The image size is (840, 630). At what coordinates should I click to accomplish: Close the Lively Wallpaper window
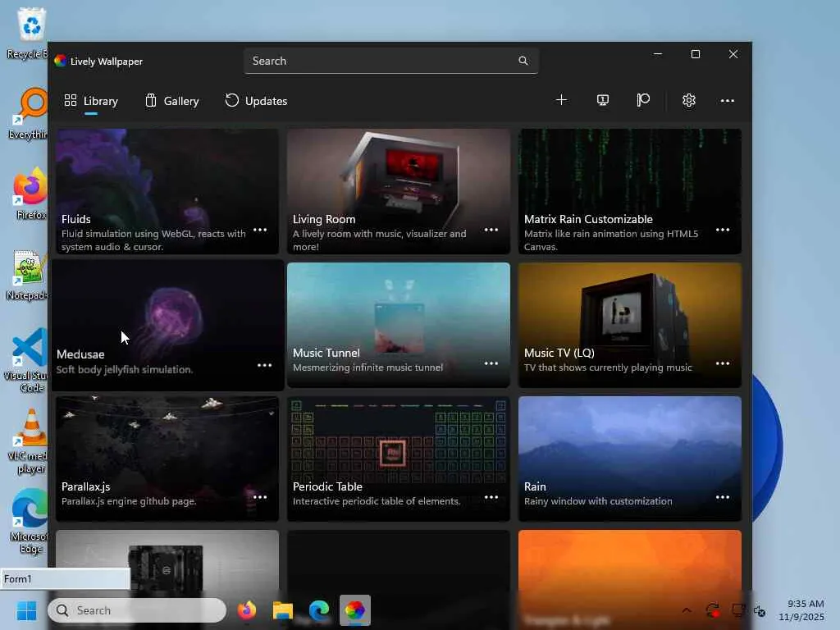[733, 54]
